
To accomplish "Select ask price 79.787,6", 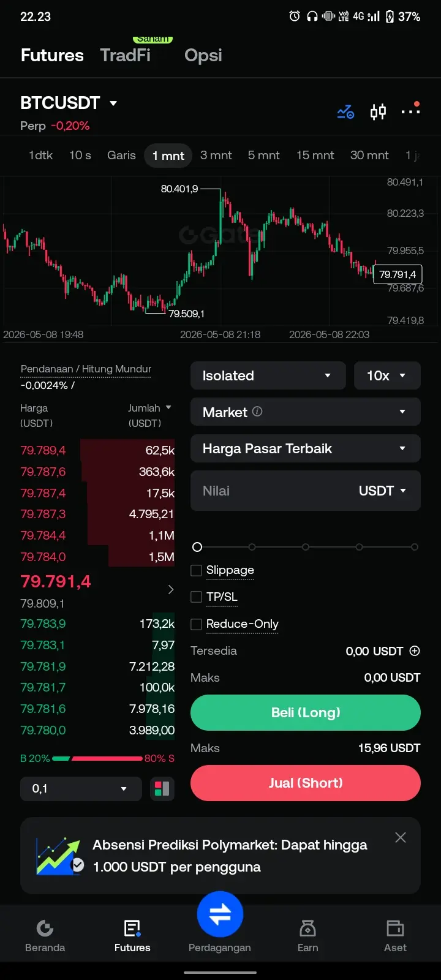I will coord(43,472).
